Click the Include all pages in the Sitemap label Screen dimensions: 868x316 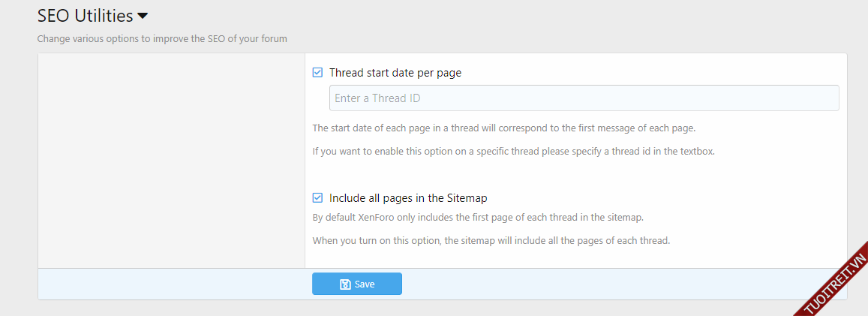pyautogui.click(x=408, y=198)
